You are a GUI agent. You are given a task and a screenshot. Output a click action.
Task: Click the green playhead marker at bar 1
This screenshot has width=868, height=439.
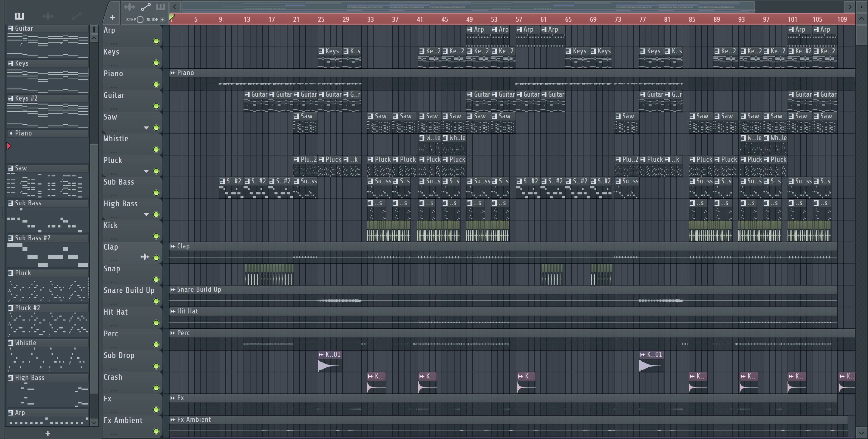tap(171, 17)
